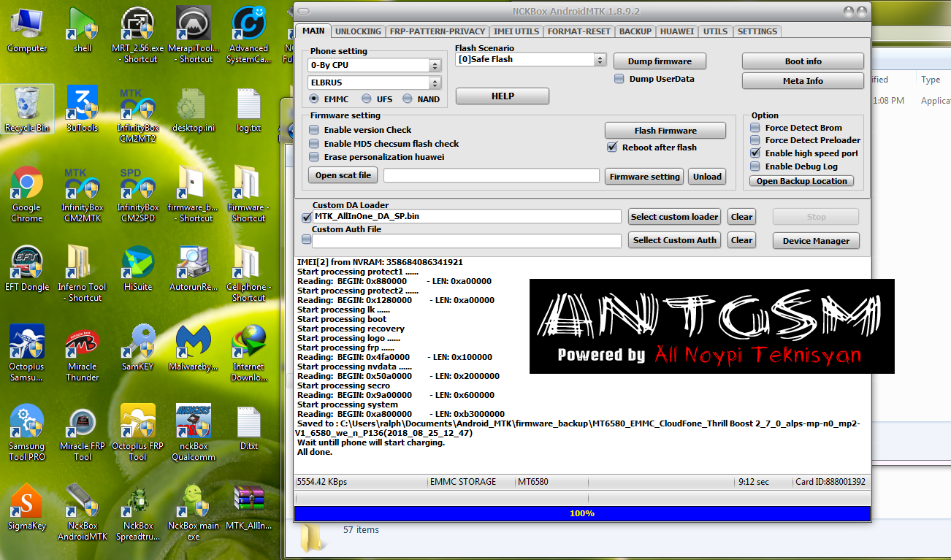The width and height of the screenshot is (951, 560).
Task: Select the Recycle Bin icon
Action: tap(27, 109)
